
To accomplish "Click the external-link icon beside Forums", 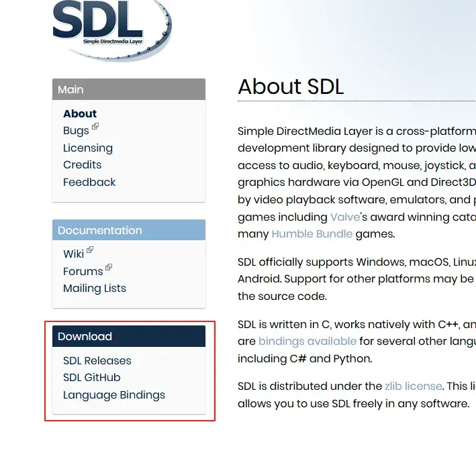I will pyautogui.click(x=109, y=267).
